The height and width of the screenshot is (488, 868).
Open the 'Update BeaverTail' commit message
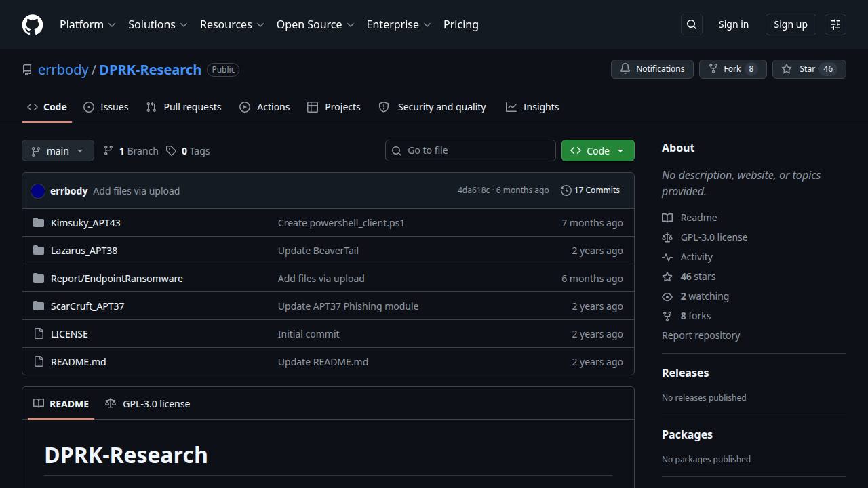coord(318,250)
